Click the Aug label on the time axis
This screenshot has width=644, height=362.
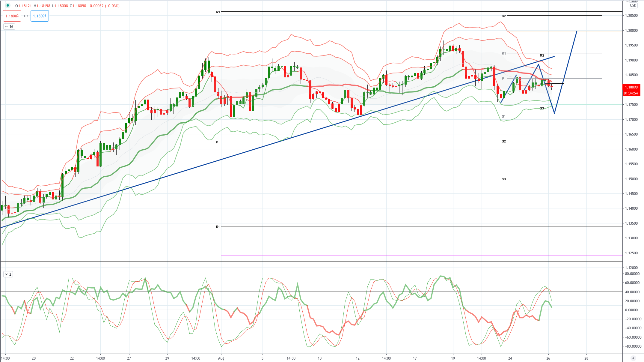(x=221, y=358)
